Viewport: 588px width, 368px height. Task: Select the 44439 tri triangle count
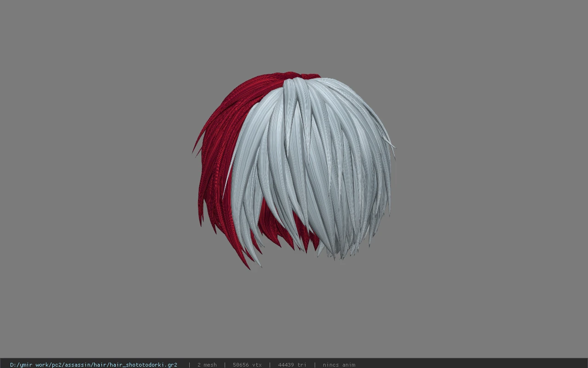[x=292, y=365]
